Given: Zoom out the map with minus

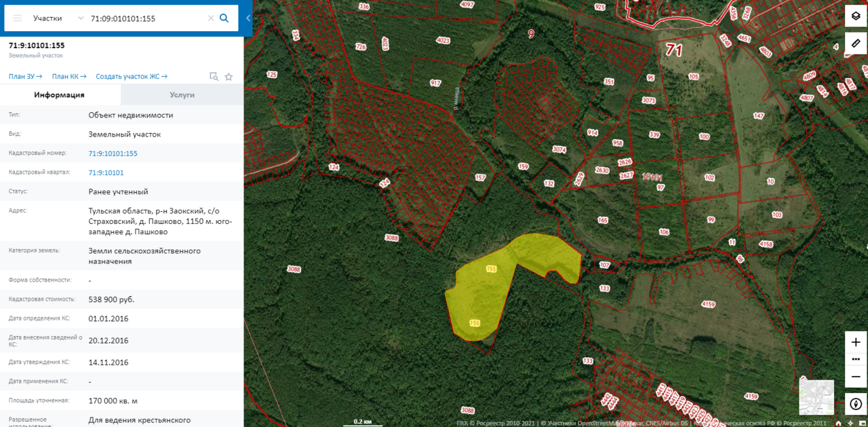Looking at the screenshot, I should coord(856,377).
